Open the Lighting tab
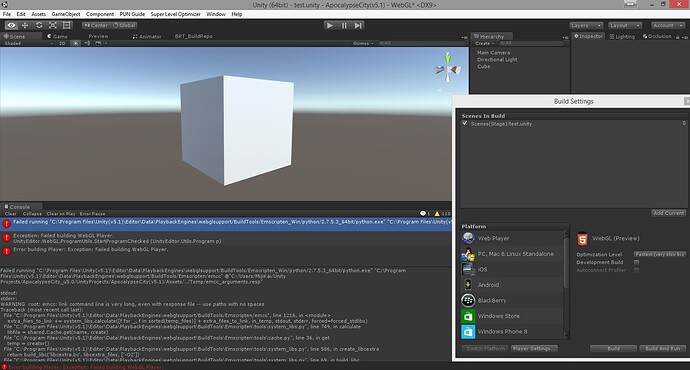 tap(622, 37)
